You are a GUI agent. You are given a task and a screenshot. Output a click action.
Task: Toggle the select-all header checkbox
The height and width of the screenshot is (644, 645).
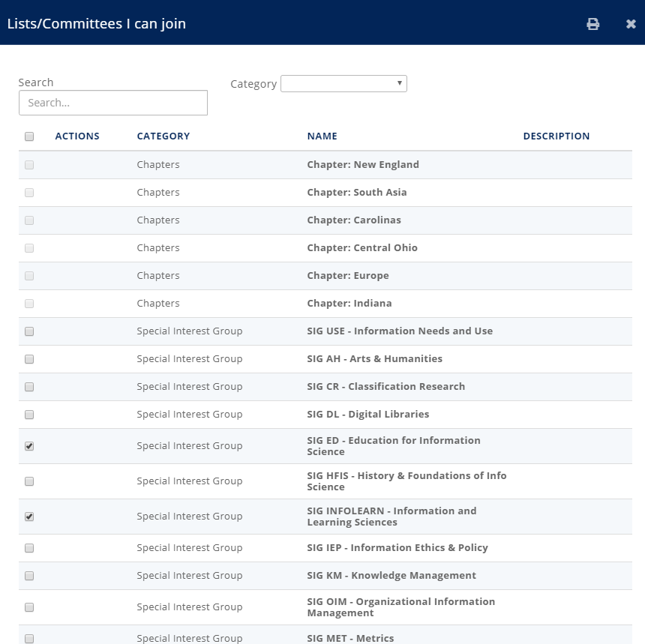(x=29, y=136)
